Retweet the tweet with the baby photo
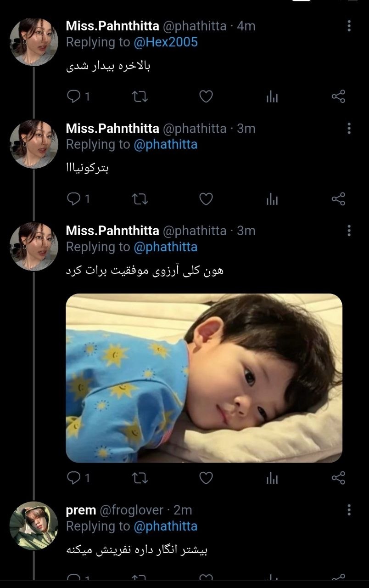369x588 pixels. tap(140, 478)
